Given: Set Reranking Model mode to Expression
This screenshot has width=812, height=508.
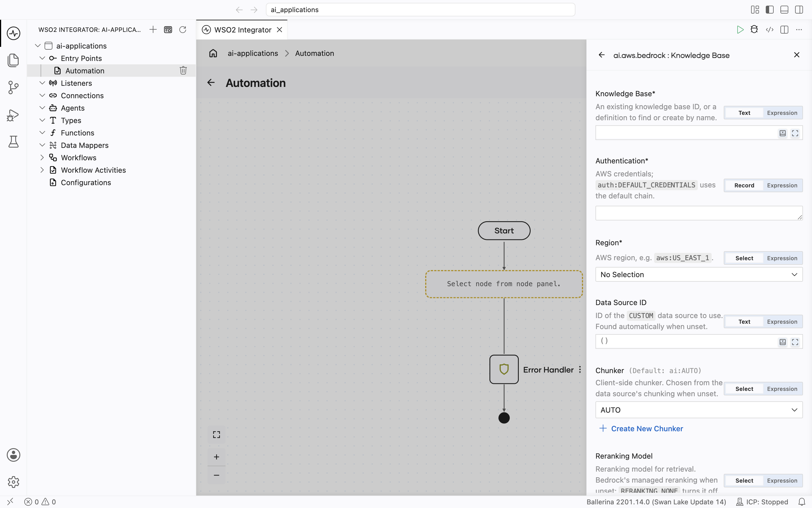Looking at the screenshot, I should coord(782,480).
